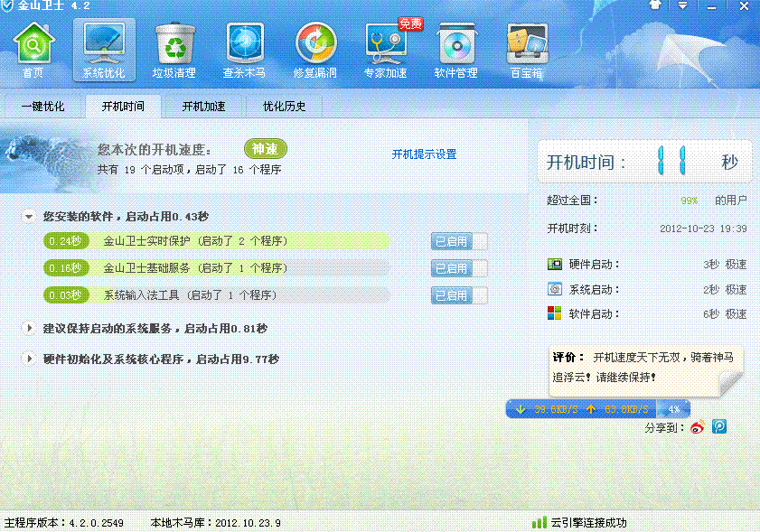The height and width of the screenshot is (532, 760).
Task: Click the 4% memory usage indicator
Action: [673, 409]
